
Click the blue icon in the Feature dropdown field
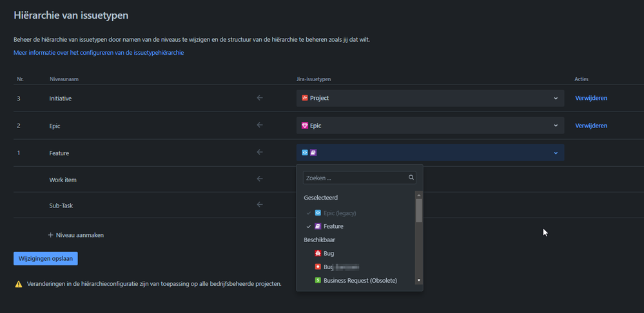coord(305,153)
